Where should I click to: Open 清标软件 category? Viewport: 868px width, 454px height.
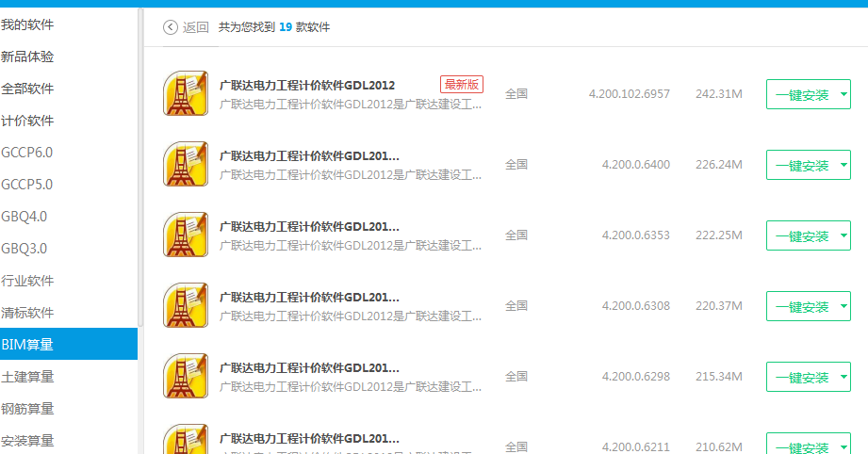click(x=27, y=313)
